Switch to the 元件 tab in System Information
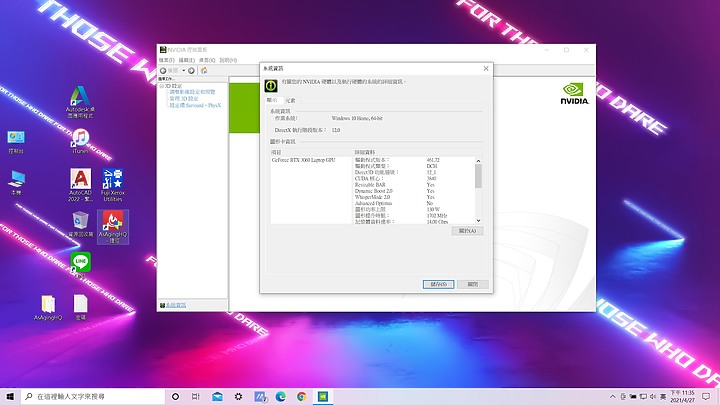The height and width of the screenshot is (405, 720). coord(290,101)
